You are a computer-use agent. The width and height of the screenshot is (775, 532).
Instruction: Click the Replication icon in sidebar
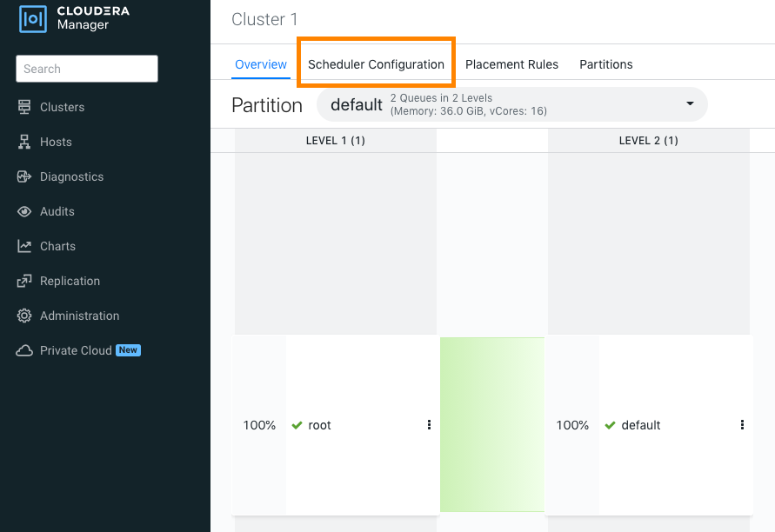pyautogui.click(x=24, y=281)
